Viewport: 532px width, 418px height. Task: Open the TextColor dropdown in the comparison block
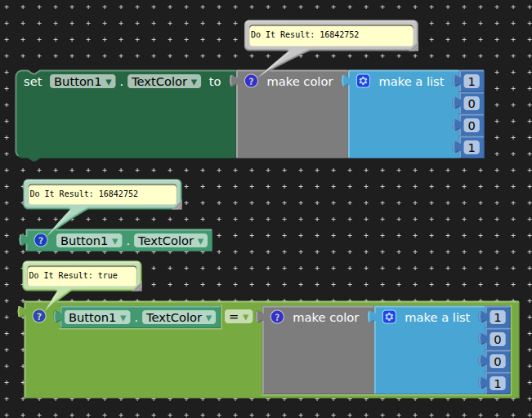[x=179, y=318]
